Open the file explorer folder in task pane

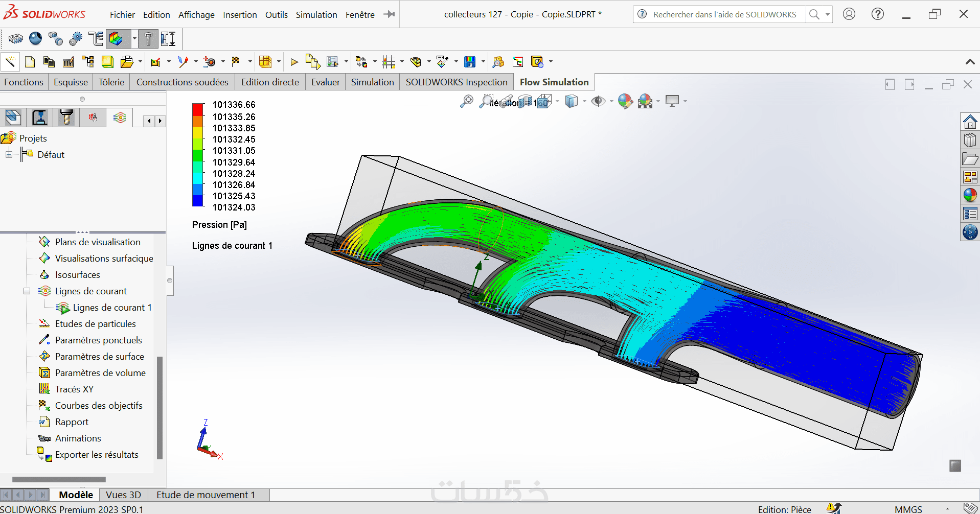click(970, 158)
